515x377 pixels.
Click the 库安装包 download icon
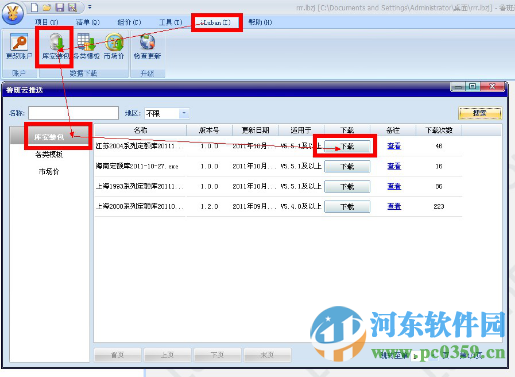[56, 46]
